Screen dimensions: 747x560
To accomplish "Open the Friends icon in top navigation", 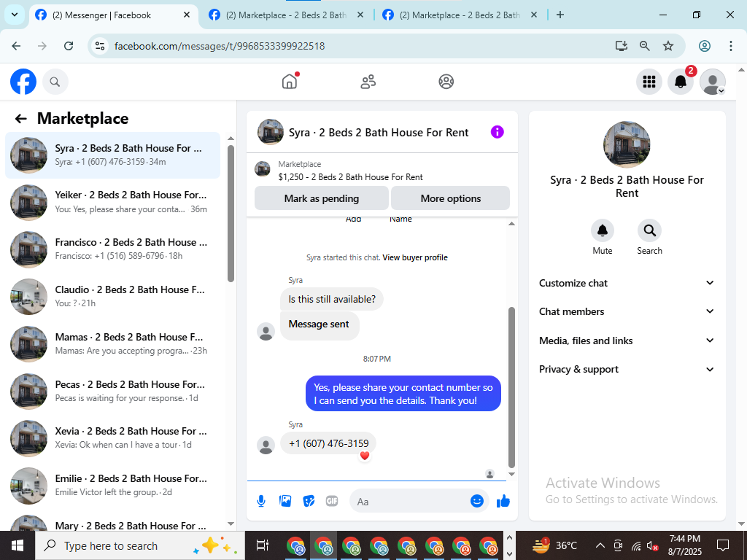I will tap(368, 82).
